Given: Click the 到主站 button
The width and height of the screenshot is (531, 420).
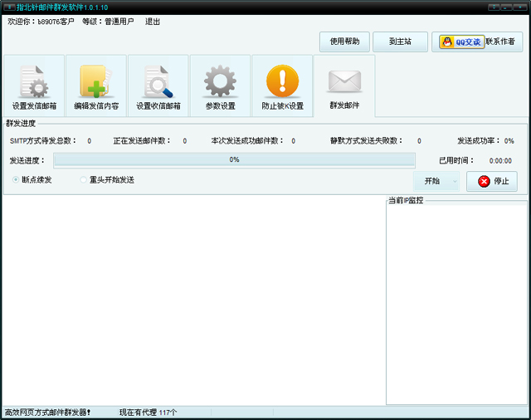Looking at the screenshot, I should [400, 42].
